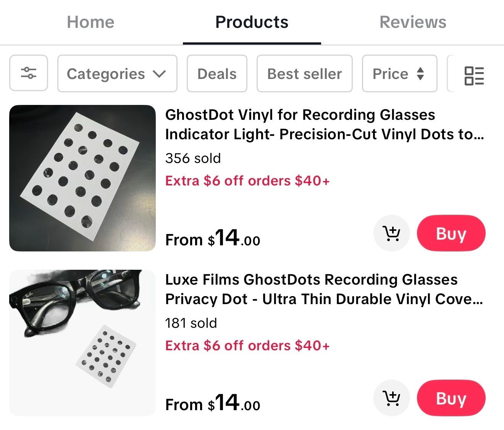Select the Products tab
This screenshot has width=504, height=430.
[252, 22]
